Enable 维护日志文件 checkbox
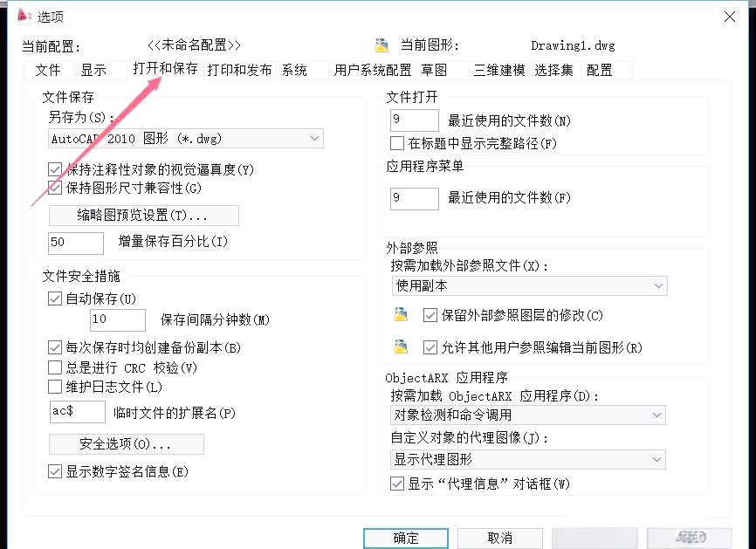756x549 pixels. (x=54, y=387)
